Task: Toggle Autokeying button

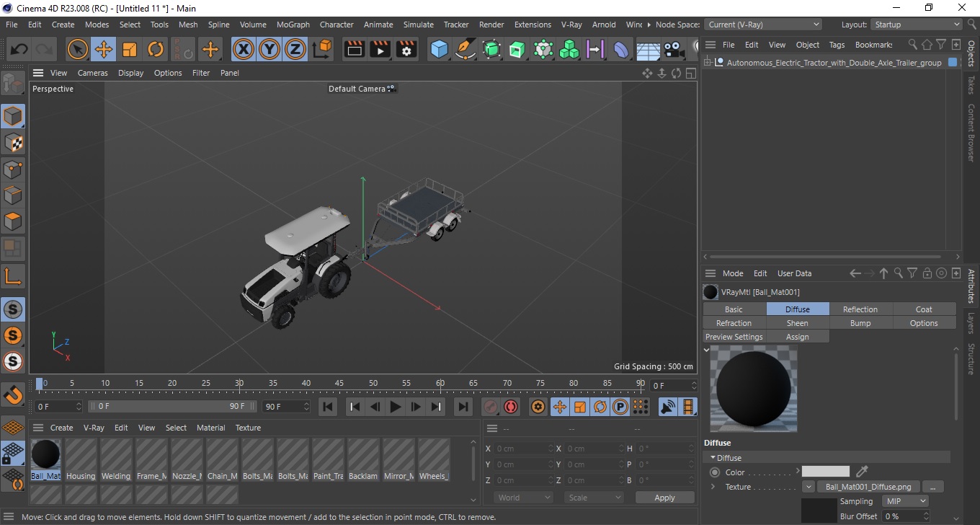Action: [x=511, y=407]
